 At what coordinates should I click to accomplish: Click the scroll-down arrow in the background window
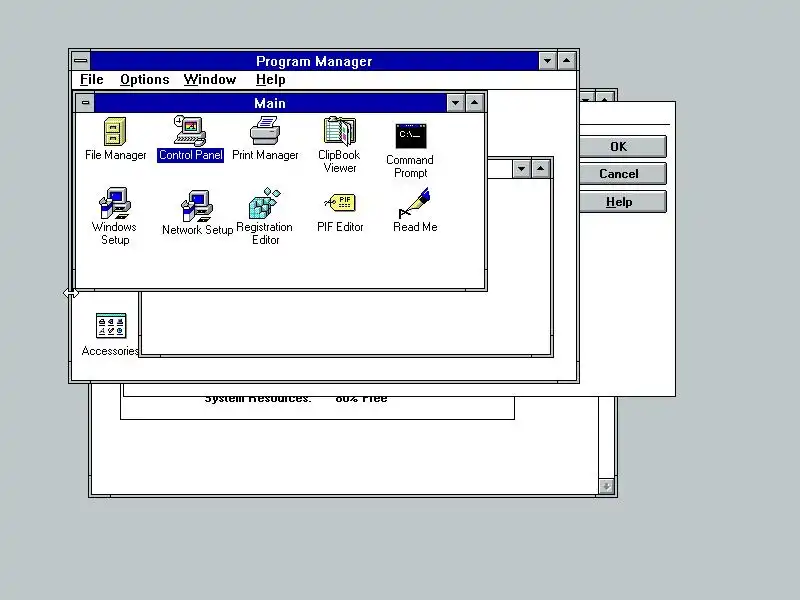606,486
